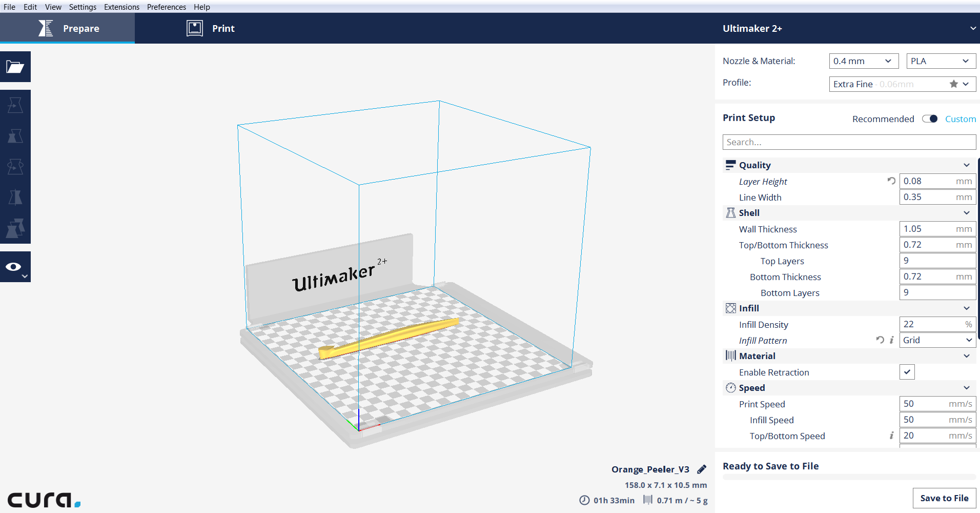Image resolution: width=980 pixels, height=513 pixels.
Task: Click the Material category icon
Action: point(730,356)
